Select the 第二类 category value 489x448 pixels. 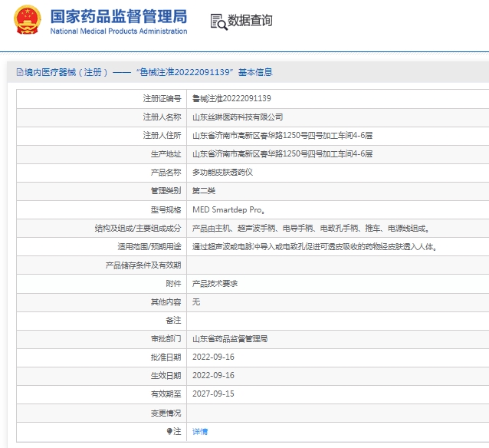(x=204, y=191)
